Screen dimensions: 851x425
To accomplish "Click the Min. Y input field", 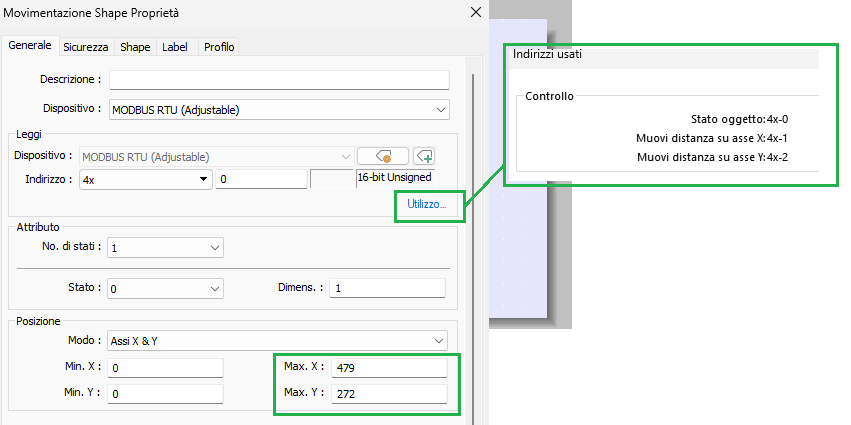I will pos(166,394).
